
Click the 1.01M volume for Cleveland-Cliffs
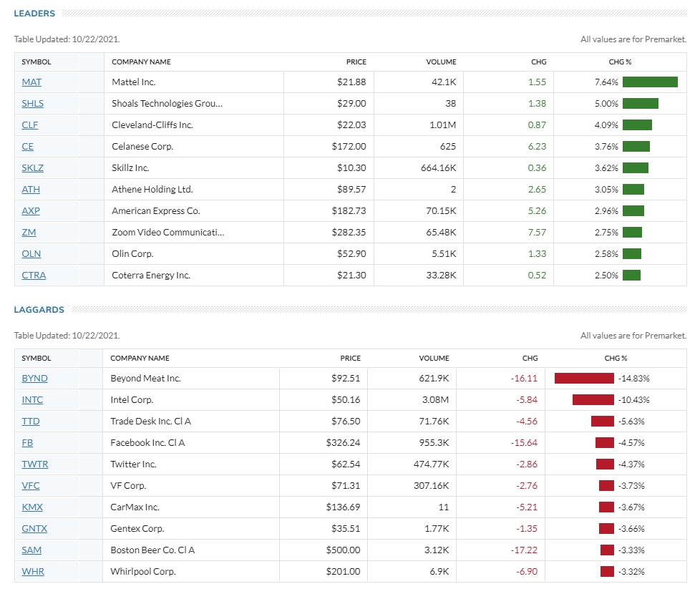443,125
